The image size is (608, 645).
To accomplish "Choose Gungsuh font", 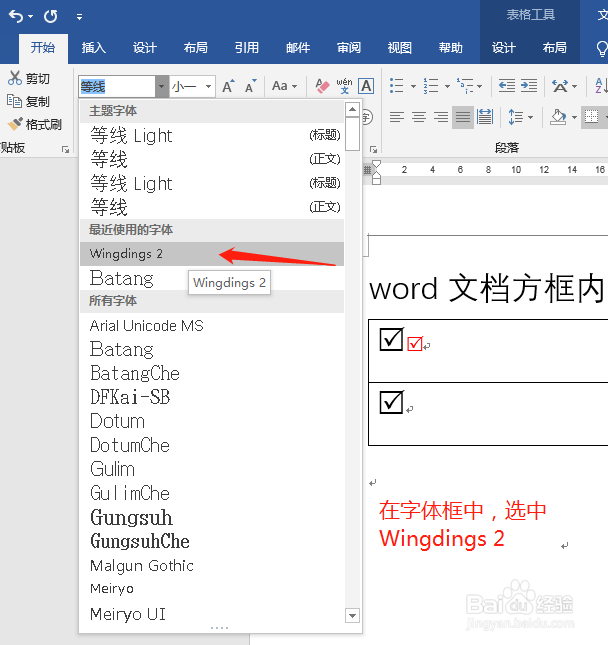I will point(212,517).
